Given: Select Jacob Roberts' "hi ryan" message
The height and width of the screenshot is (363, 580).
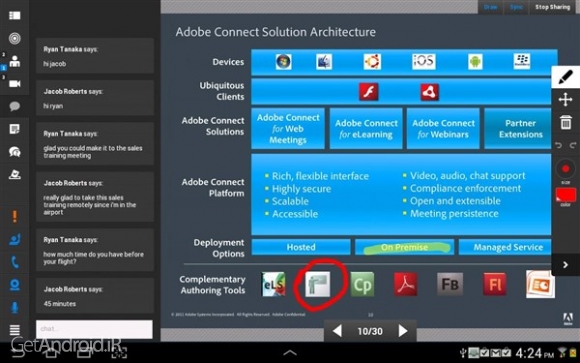Looking at the screenshot, I should click(x=95, y=98).
